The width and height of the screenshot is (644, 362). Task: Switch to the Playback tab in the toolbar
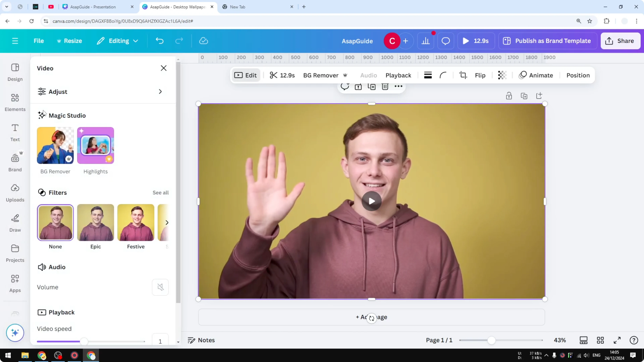(398, 75)
